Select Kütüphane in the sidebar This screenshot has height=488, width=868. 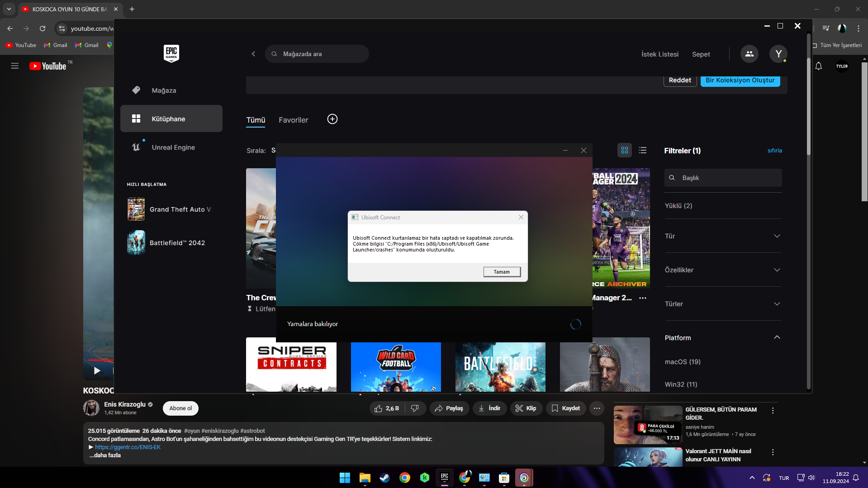pos(171,118)
